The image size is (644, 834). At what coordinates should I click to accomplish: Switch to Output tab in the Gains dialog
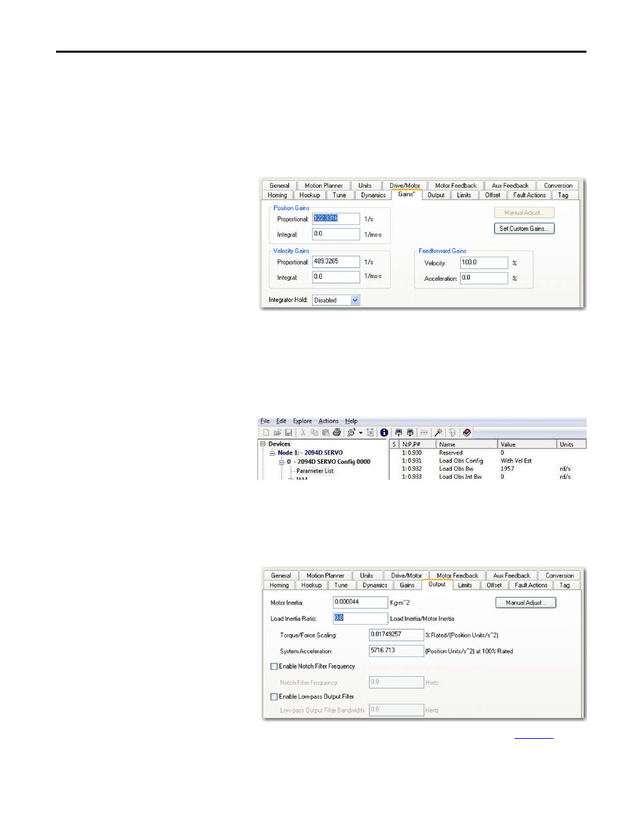pos(436,195)
